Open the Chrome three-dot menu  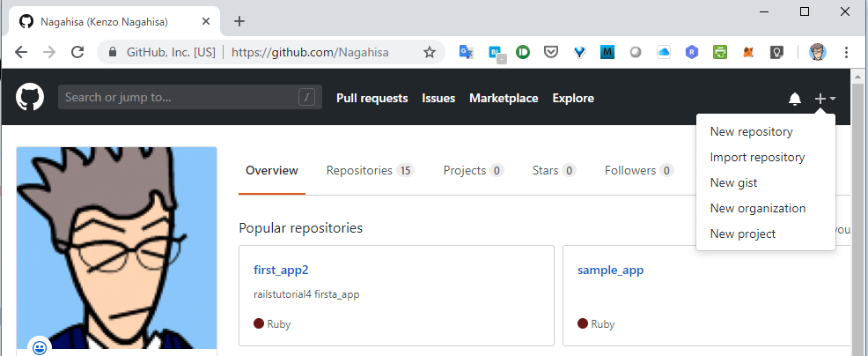click(x=846, y=53)
